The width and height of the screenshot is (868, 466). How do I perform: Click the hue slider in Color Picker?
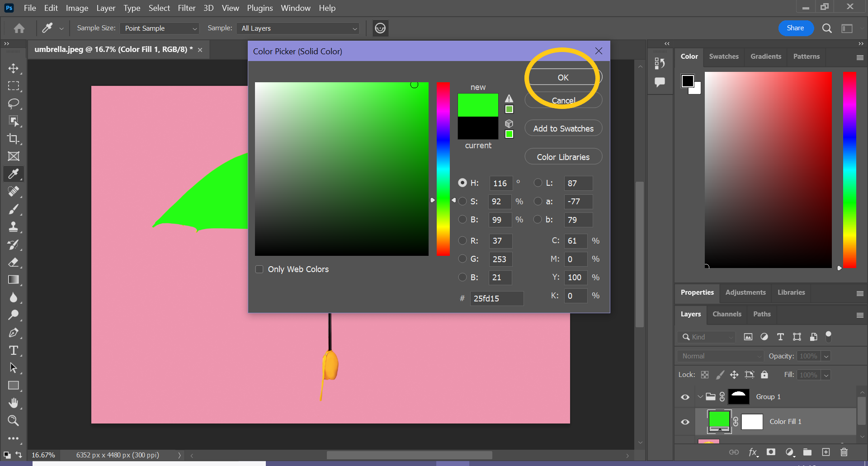pos(443,169)
